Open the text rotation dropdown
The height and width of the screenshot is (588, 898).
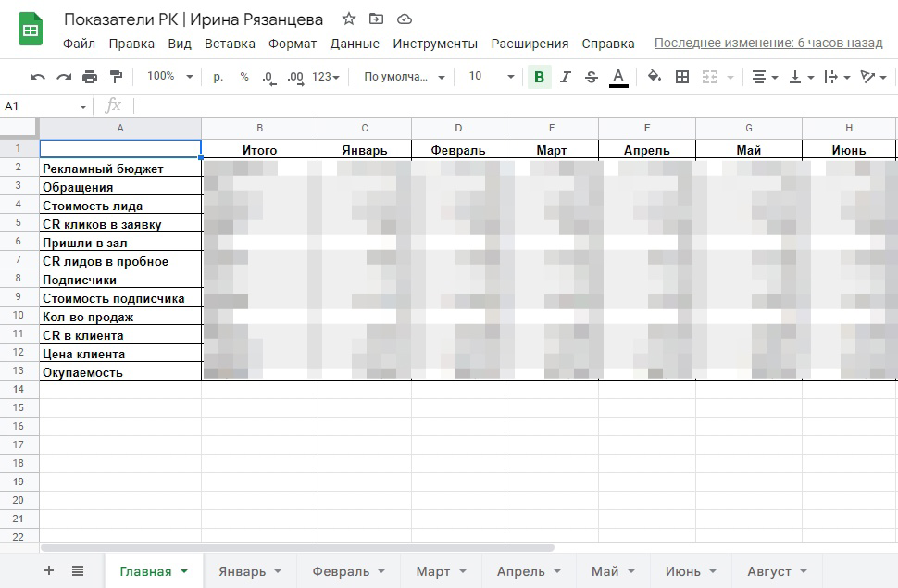[873, 77]
